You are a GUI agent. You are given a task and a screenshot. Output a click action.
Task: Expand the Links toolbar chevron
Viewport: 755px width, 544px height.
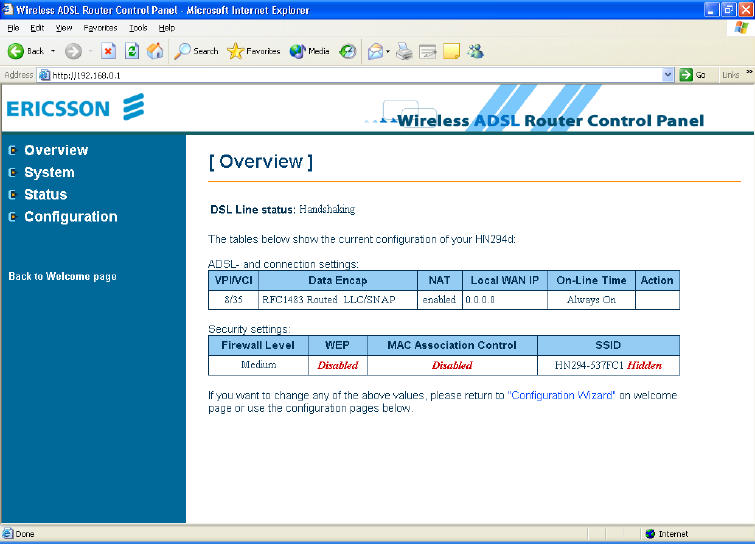click(x=749, y=72)
